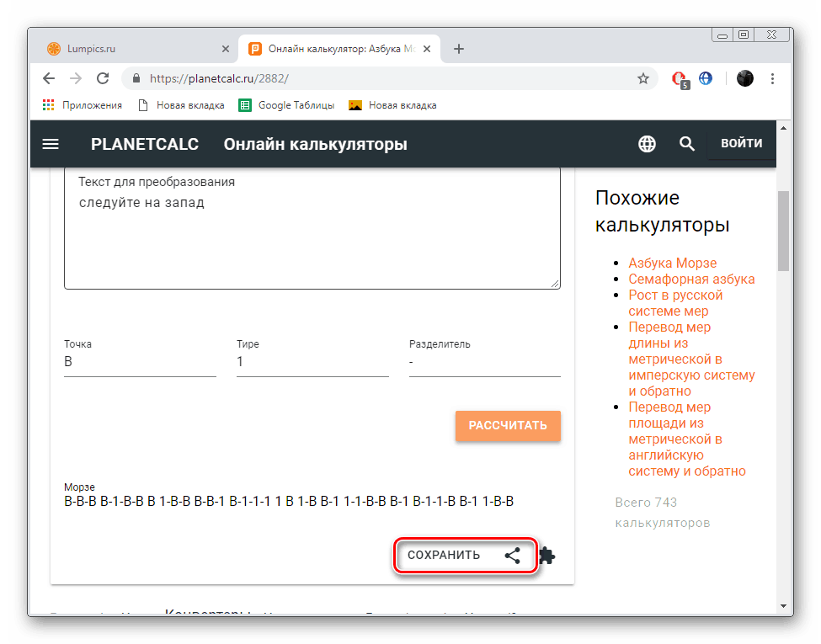The width and height of the screenshot is (821, 644).
Task: Open a new tab with the plus button
Action: click(459, 49)
